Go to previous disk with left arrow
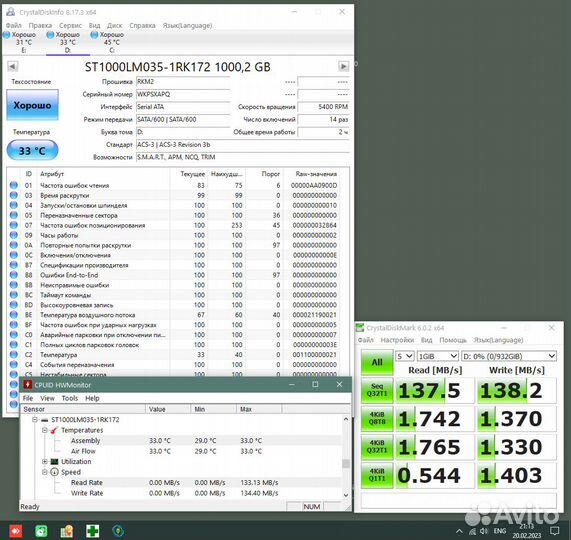 [12, 66]
